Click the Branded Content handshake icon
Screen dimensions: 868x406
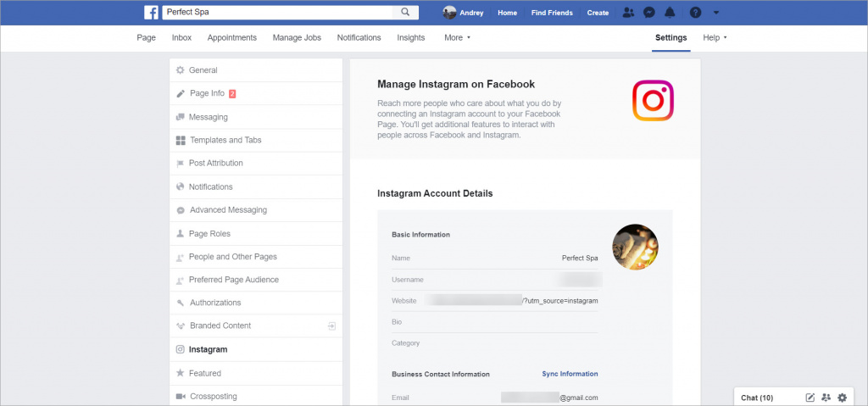180,326
